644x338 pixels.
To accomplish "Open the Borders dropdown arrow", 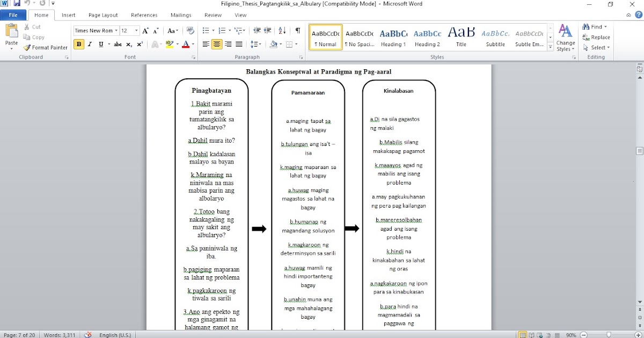I will (x=297, y=45).
